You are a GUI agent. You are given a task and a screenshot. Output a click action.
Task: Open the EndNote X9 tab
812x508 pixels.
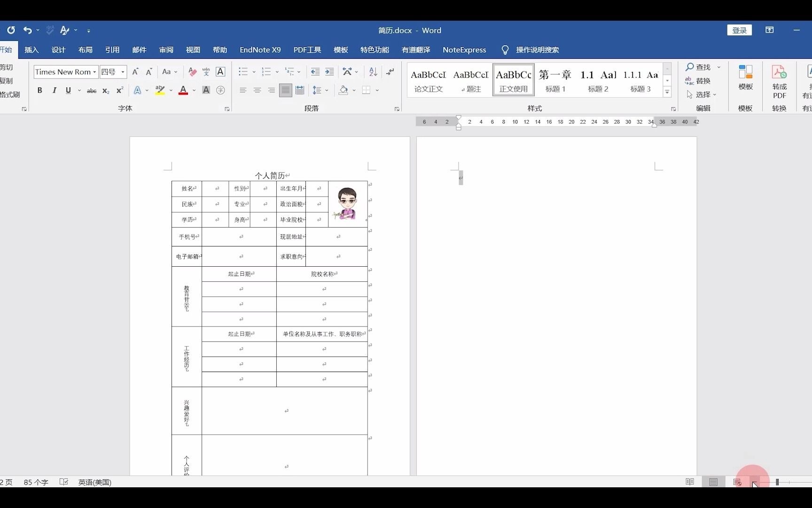pyautogui.click(x=260, y=50)
